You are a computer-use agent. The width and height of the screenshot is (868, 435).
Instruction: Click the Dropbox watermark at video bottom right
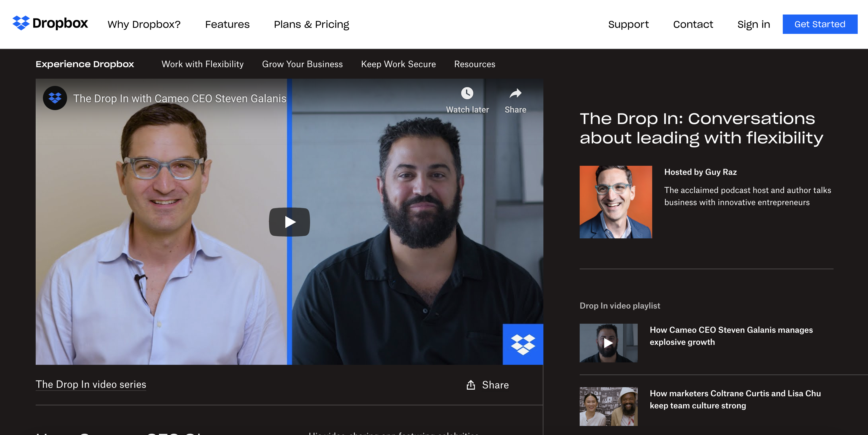(523, 344)
